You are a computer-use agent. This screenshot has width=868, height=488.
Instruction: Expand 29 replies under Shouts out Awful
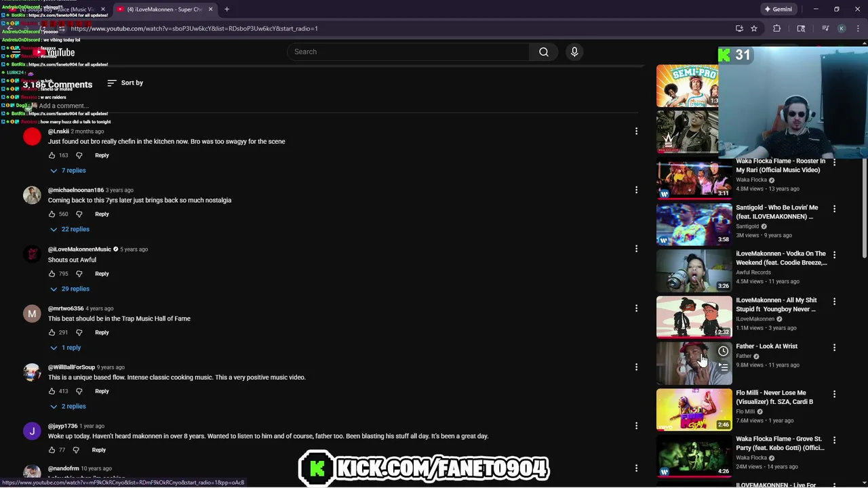pos(69,289)
